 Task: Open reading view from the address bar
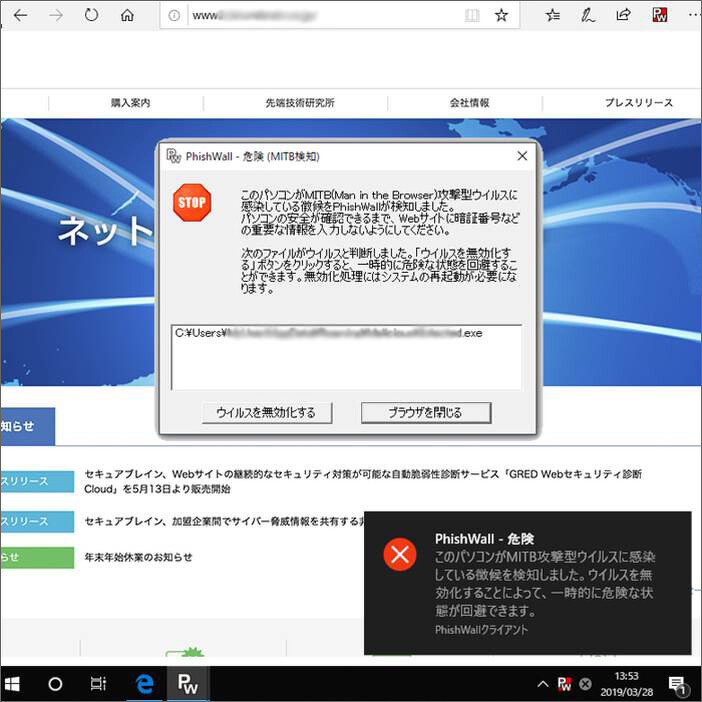[472, 16]
